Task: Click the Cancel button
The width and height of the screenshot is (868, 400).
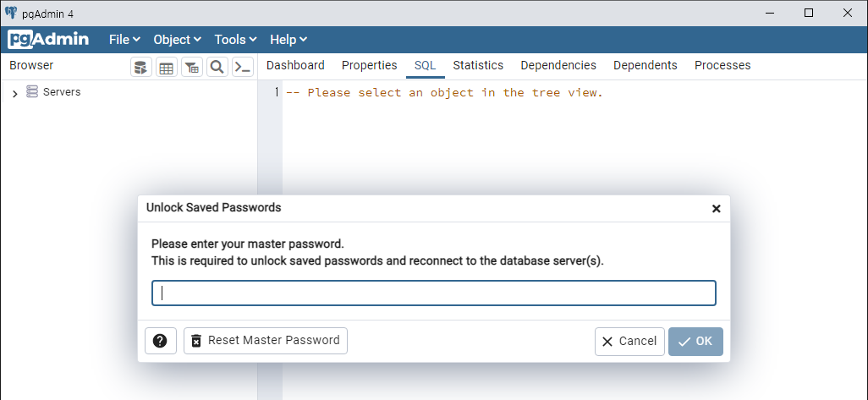Action: tap(629, 341)
